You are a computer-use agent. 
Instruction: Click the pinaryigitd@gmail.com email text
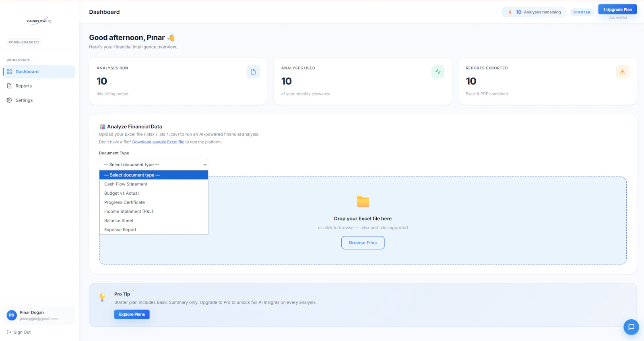pyautogui.click(x=39, y=319)
